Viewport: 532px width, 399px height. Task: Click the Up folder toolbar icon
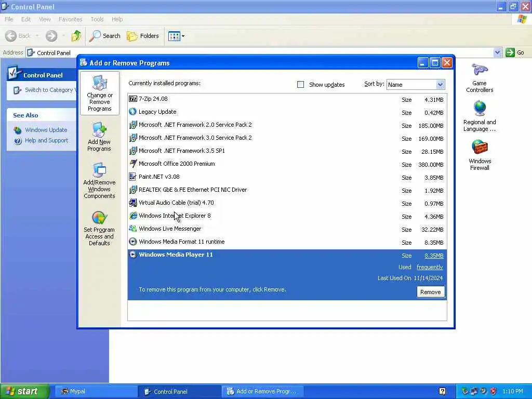[76, 36]
